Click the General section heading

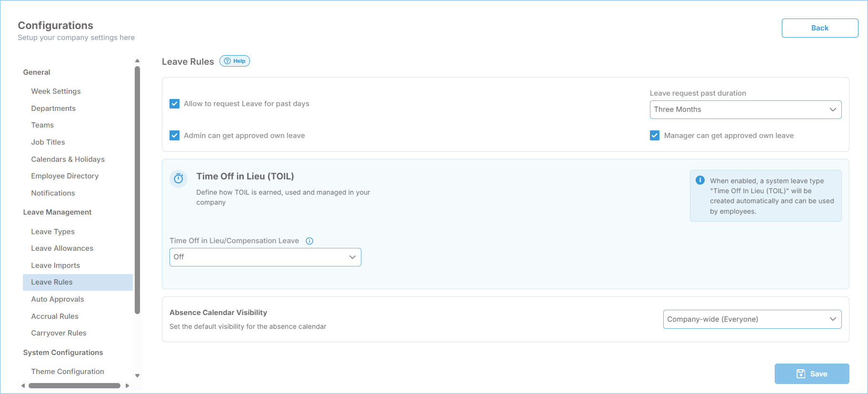(37, 72)
